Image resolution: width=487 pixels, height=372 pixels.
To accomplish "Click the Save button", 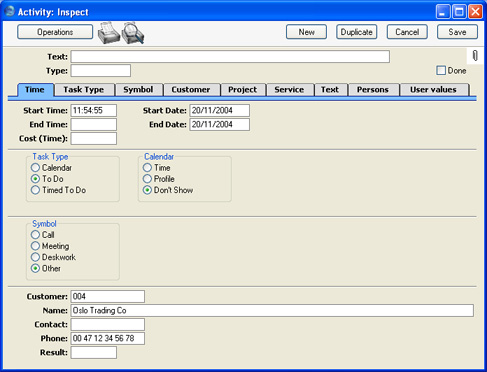I will [x=457, y=32].
